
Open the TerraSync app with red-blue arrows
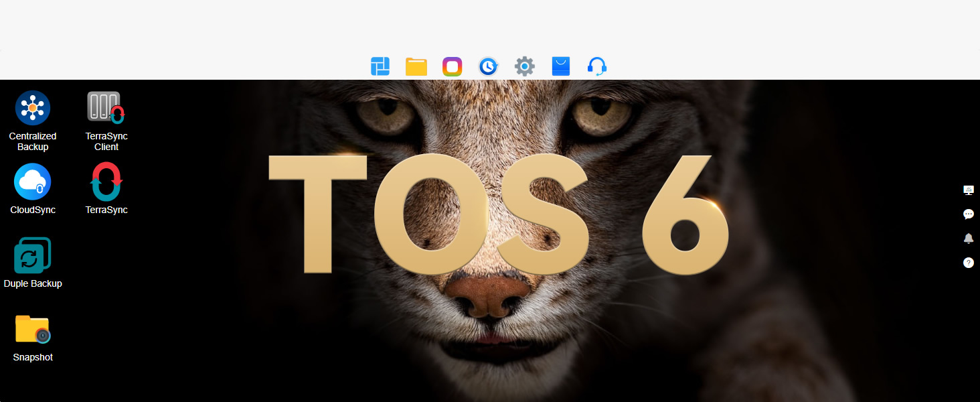click(x=106, y=182)
